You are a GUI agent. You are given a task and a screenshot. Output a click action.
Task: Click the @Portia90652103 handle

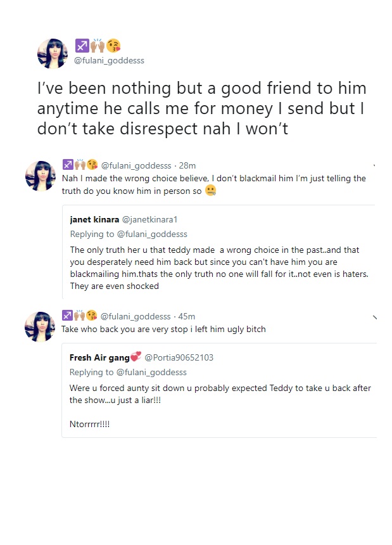tap(179, 357)
